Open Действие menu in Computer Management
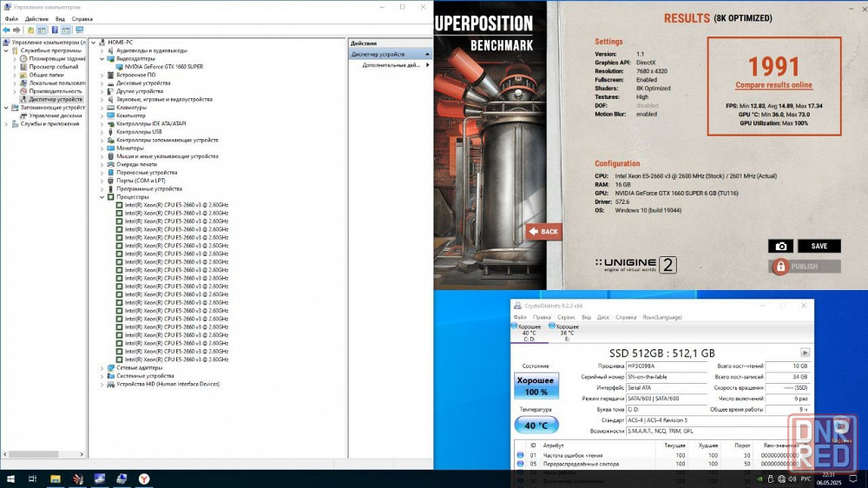Screen dimensions: 868x488 [36, 19]
